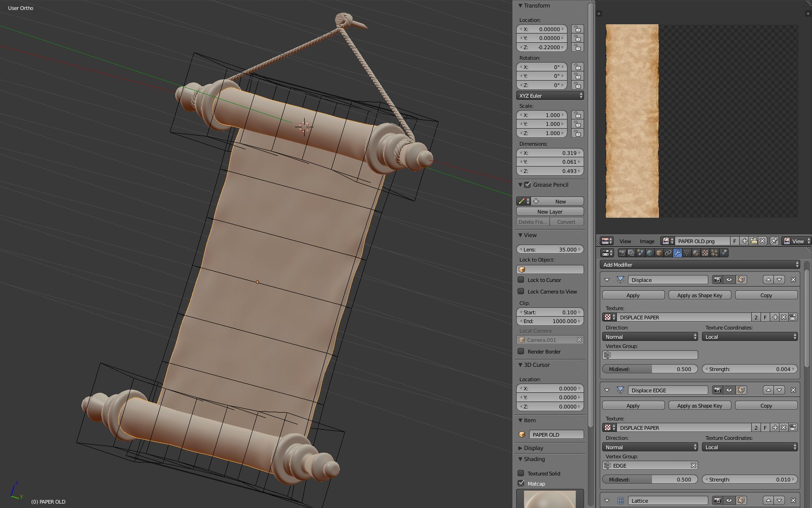Image resolution: width=812 pixels, height=508 pixels.
Task: Open the Add Modifier dropdown
Action: pos(700,265)
